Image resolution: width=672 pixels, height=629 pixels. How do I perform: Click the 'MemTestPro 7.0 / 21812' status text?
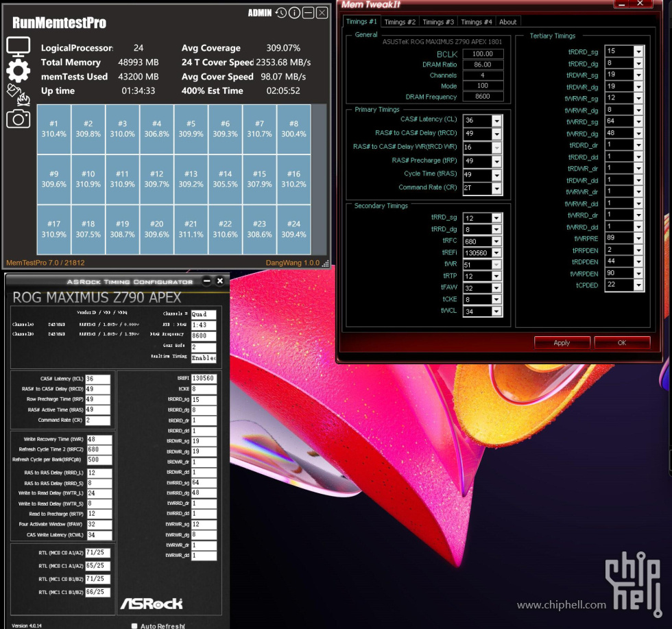point(45,263)
